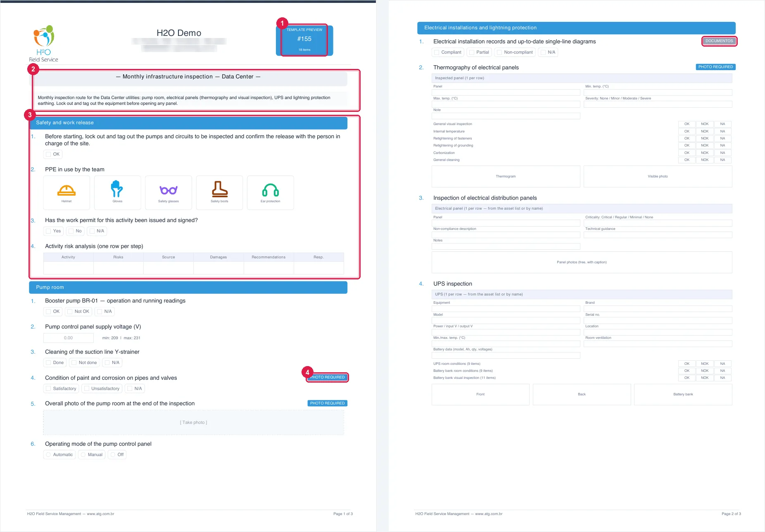Image resolution: width=765 pixels, height=532 pixels.
Task: Click NA for UPS room conditions
Action: pyautogui.click(x=722, y=364)
